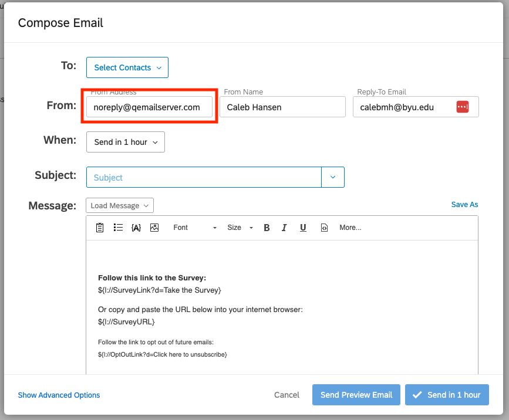Expand the Send in 1 hour timing dropdown
The image size is (509, 420).
(126, 142)
